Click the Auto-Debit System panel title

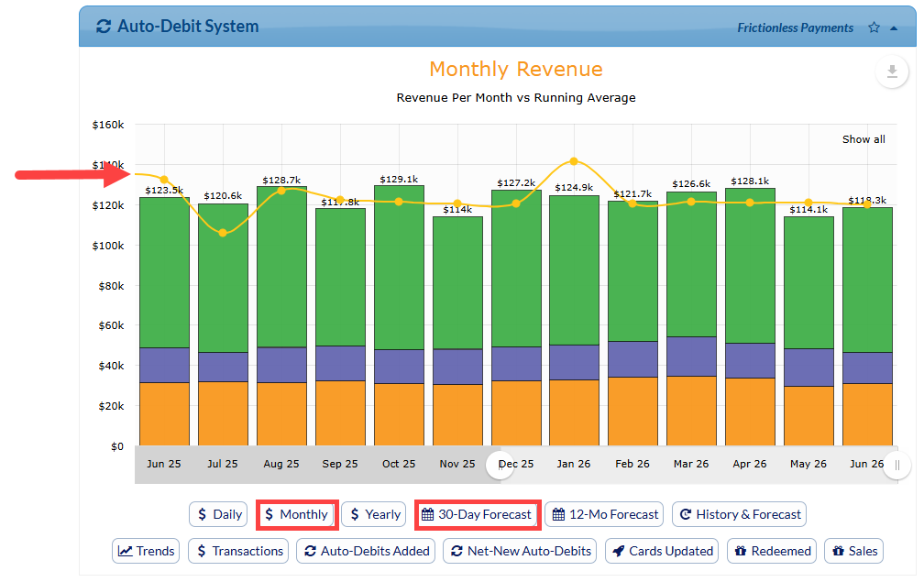click(x=188, y=27)
